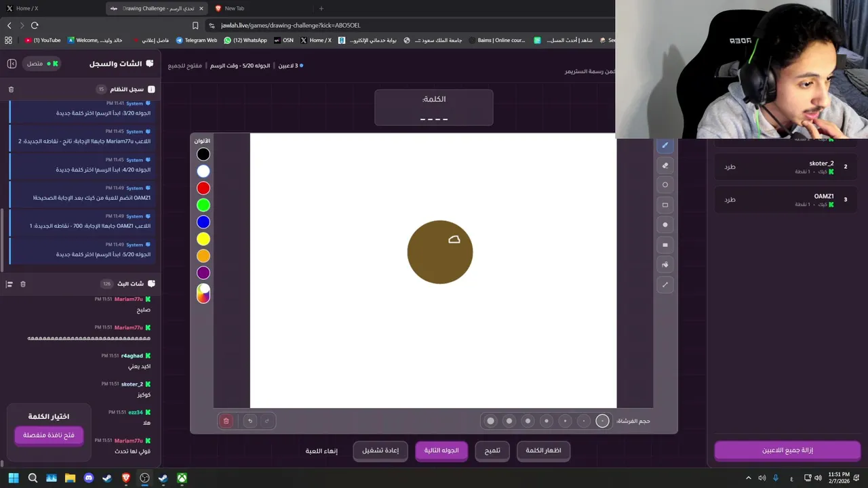Select the filled rectangle tool
The image size is (868, 488).
click(665, 245)
